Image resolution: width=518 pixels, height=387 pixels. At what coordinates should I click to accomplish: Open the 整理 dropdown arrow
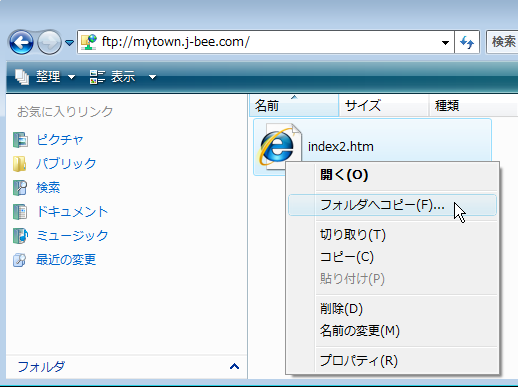click(71, 77)
